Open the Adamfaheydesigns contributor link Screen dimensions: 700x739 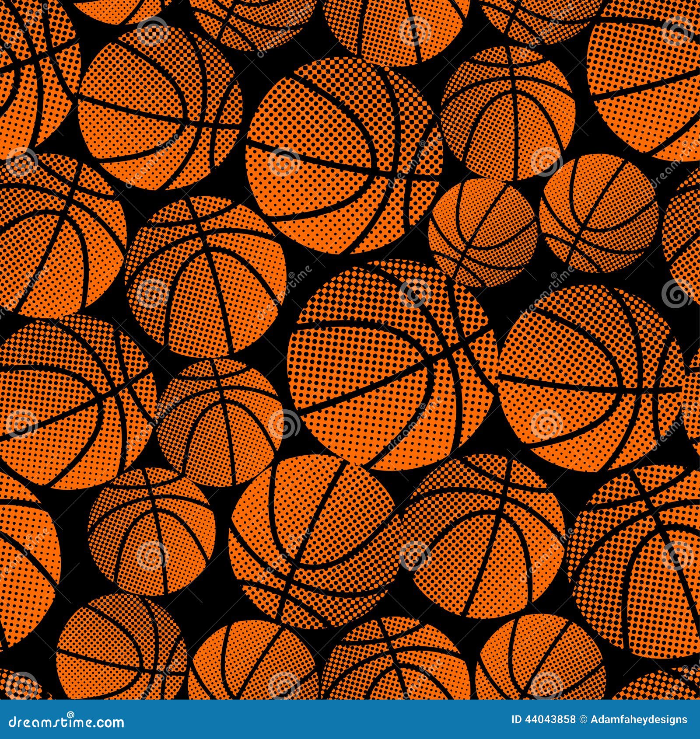pos(639,719)
